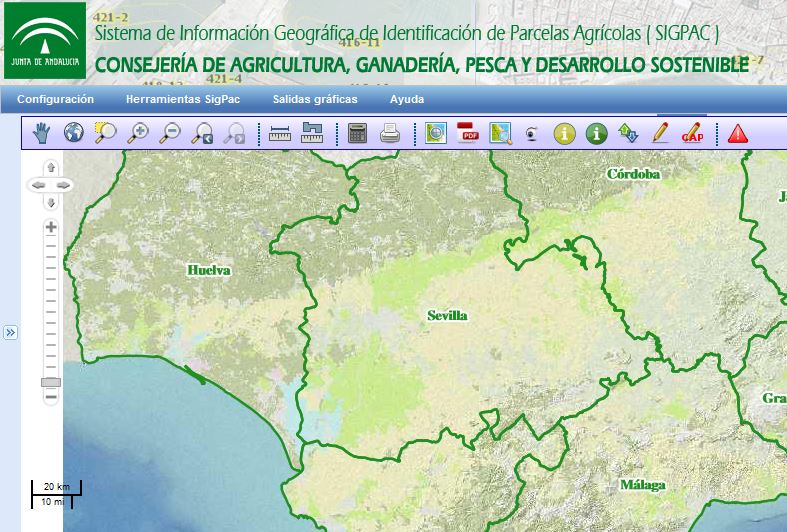Click the printer icon
Viewport: 787px width, 532px height.
click(390, 132)
